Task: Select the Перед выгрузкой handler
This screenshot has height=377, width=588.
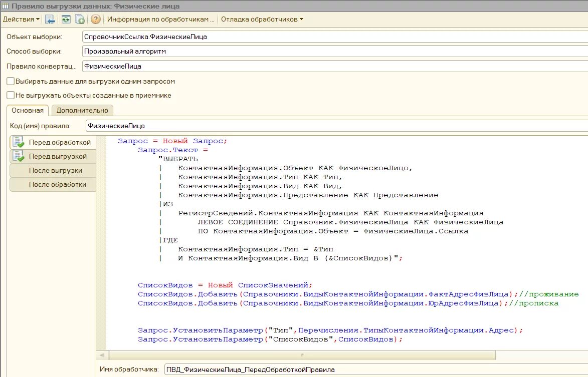Action: [x=53, y=157]
